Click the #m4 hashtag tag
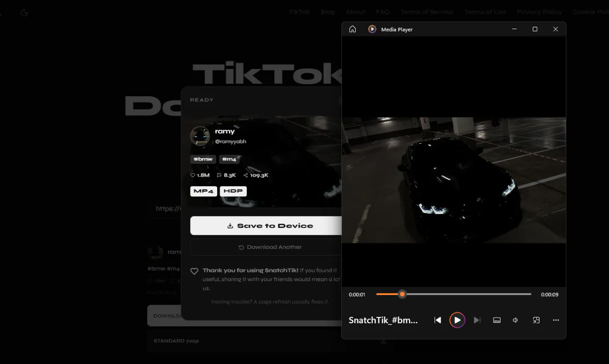The width and height of the screenshot is (609, 364). click(229, 159)
